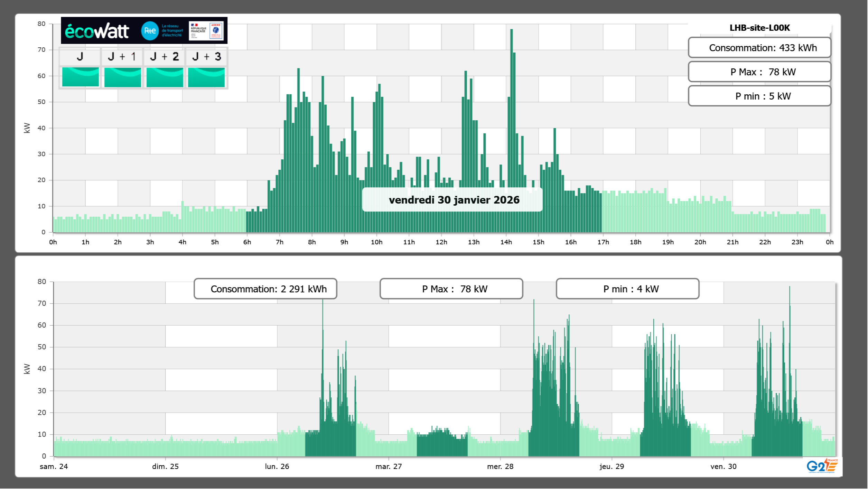Image resolution: width=868 pixels, height=489 pixels.
Task: Click the vendredi 30 janvier 2026 date label
Action: coord(454,200)
